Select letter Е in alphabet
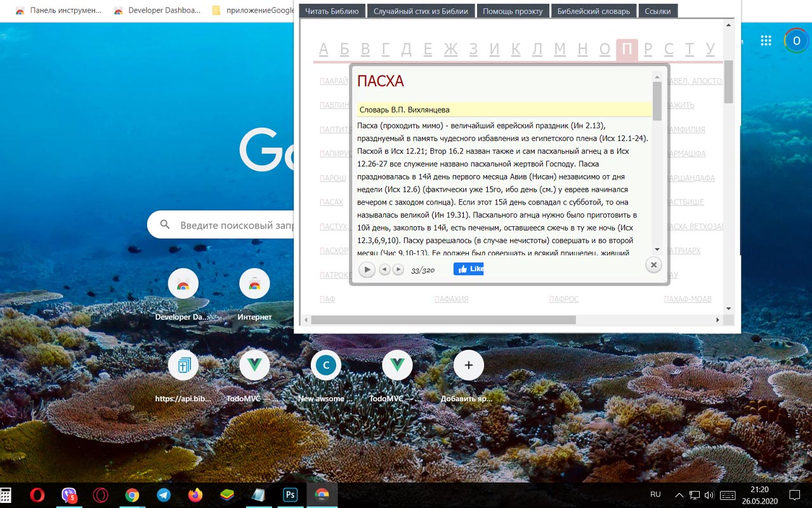This screenshot has width=812, height=508. 428,50
